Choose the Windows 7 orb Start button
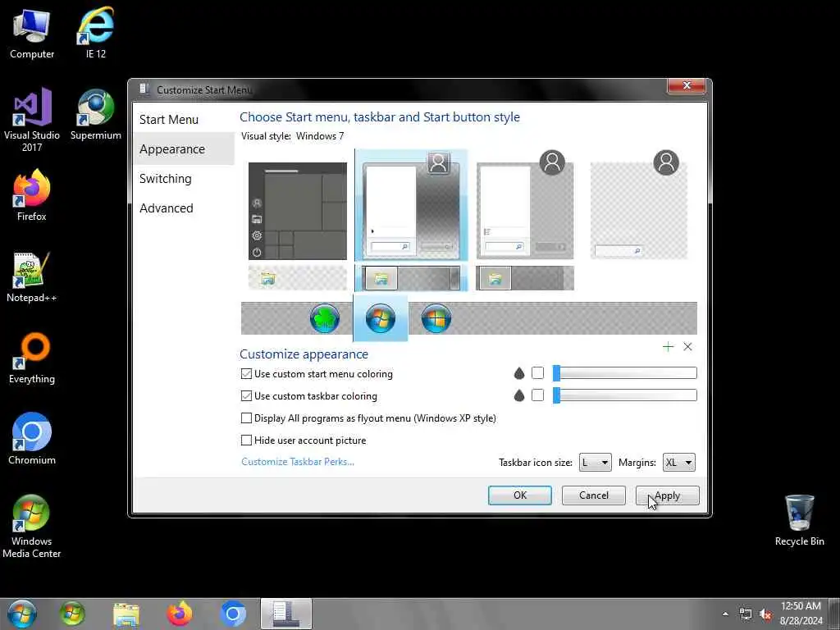Screen dimensions: 840x630 click(x=381, y=318)
